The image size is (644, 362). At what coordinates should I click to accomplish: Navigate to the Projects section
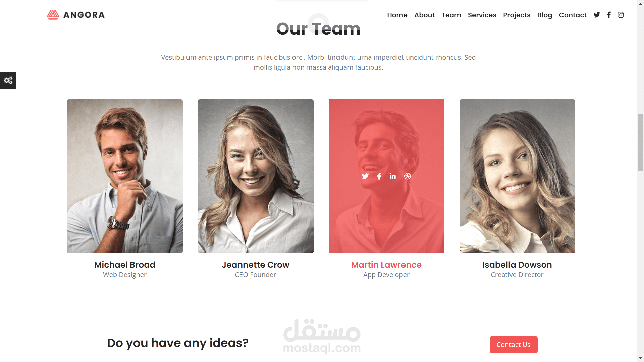(x=517, y=15)
